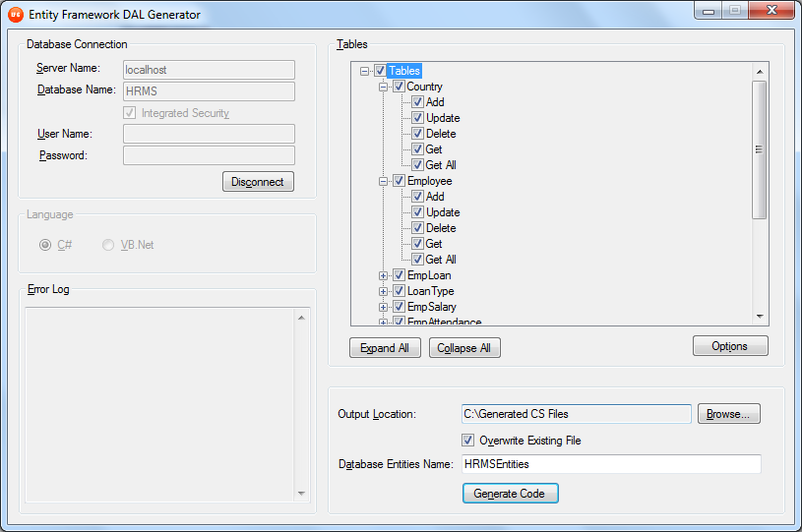The image size is (802, 532).
Task: Click the Password field
Action: [x=209, y=155]
